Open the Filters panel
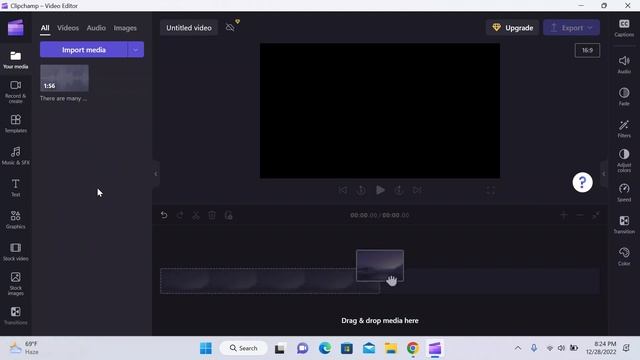 click(x=624, y=129)
